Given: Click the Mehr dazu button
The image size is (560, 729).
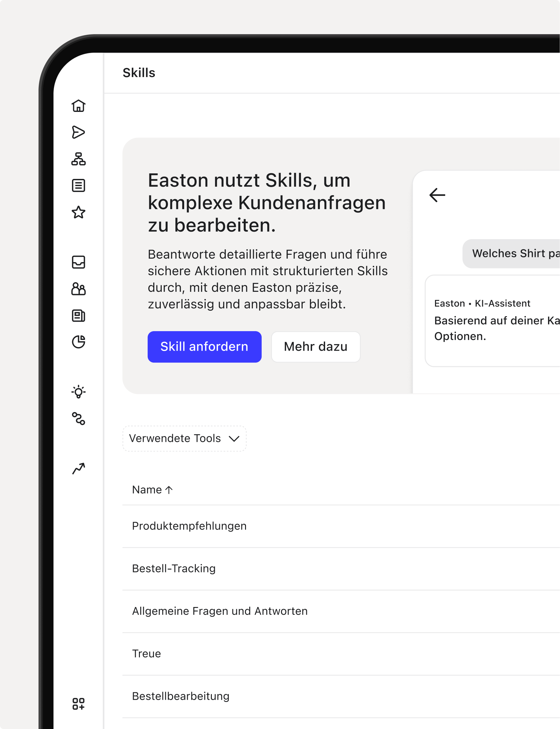Looking at the screenshot, I should point(316,346).
